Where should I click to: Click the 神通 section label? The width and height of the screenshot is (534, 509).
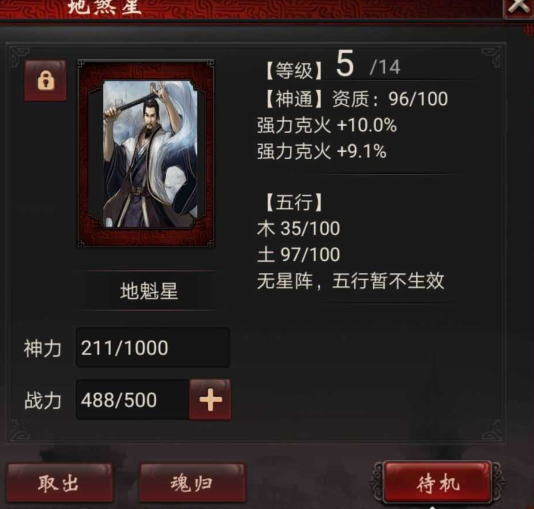294,99
